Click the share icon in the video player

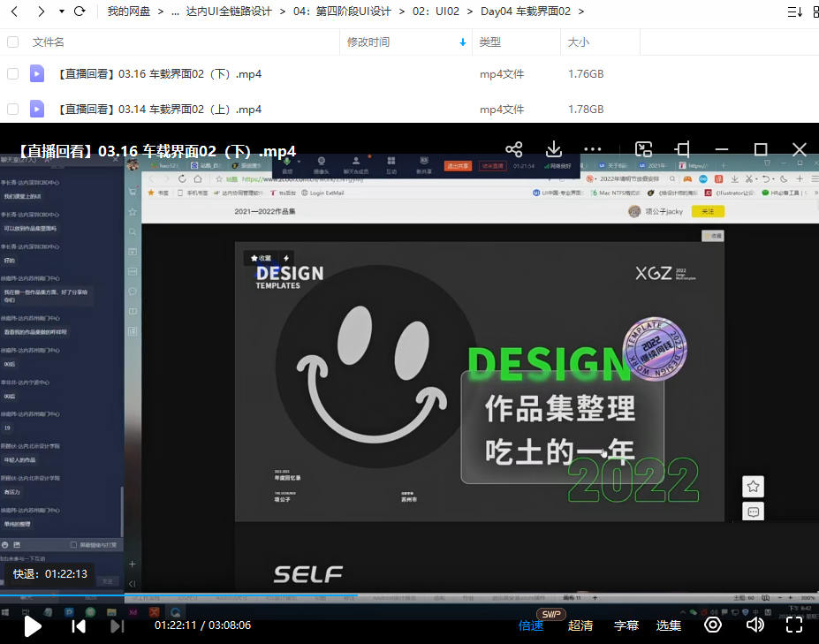[x=513, y=150]
